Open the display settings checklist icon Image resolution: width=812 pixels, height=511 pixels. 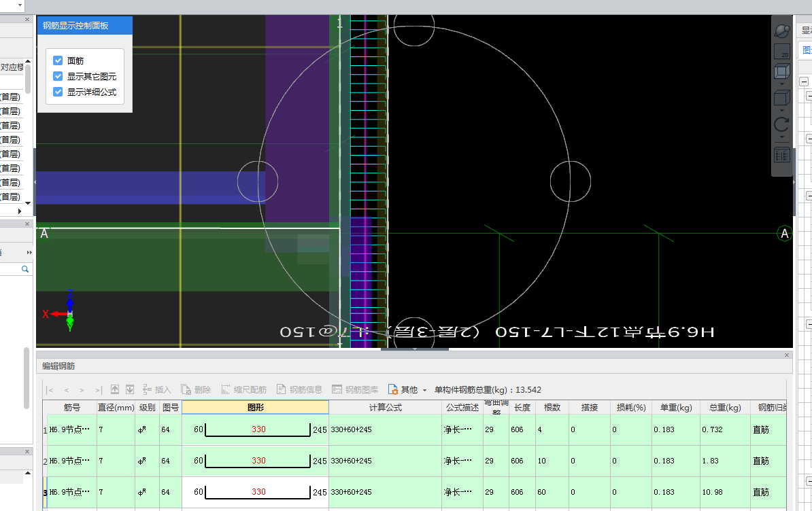point(781,155)
